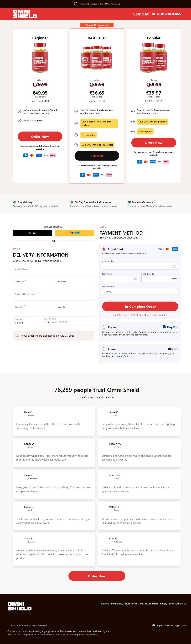Click the Complete Order button
The height and width of the screenshot is (644, 191).
[x=140, y=306]
